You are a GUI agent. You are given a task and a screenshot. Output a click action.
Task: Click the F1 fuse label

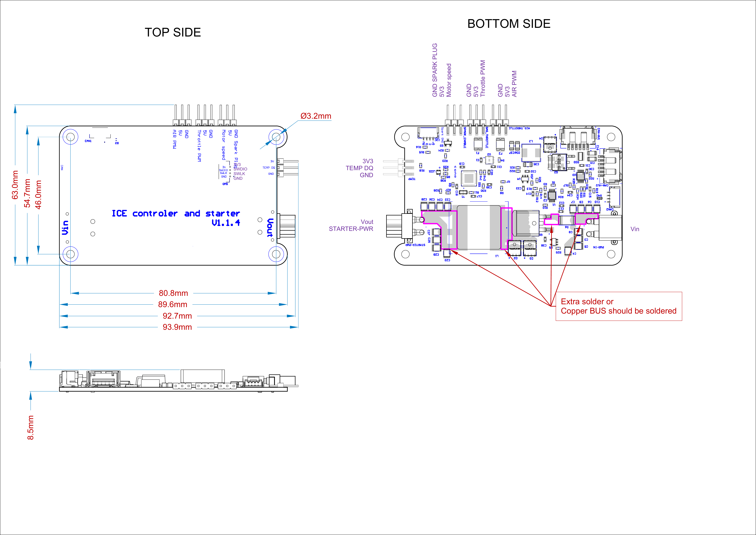point(478,153)
